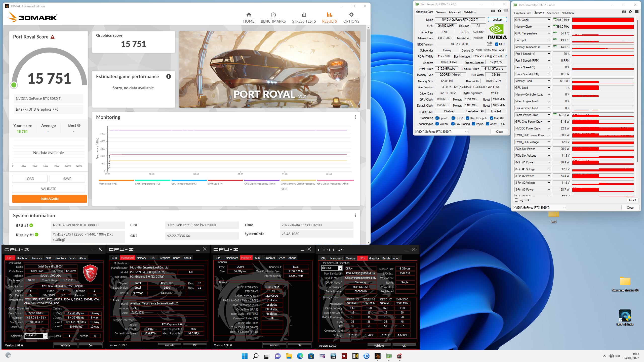The image size is (644, 362).
Task: Click the SAVE button in 3DMark
Action: point(67,179)
